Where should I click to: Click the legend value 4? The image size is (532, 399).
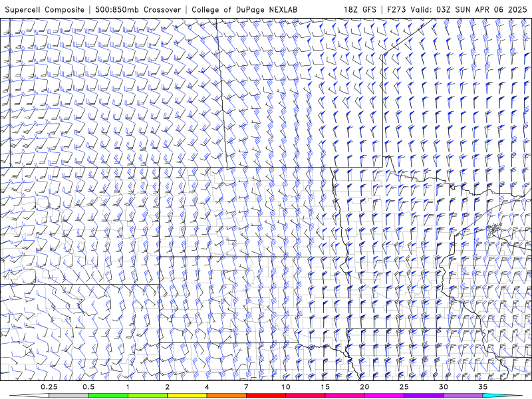tap(207, 387)
